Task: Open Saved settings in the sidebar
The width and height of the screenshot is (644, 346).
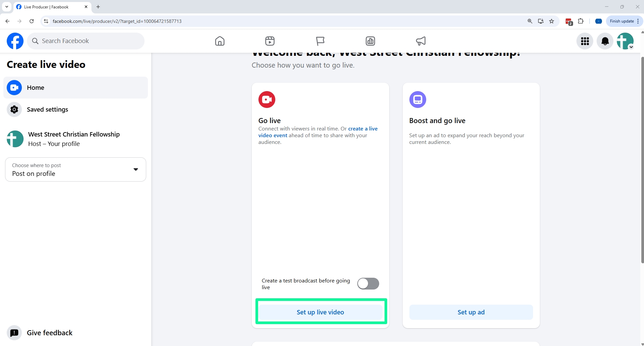Action: click(76, 110)
